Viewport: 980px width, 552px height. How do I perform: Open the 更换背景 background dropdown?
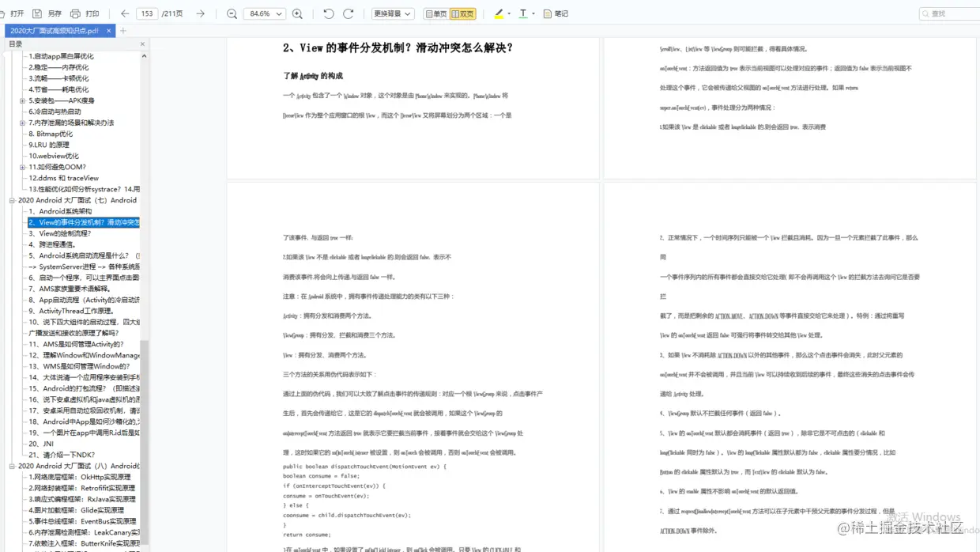392,13
